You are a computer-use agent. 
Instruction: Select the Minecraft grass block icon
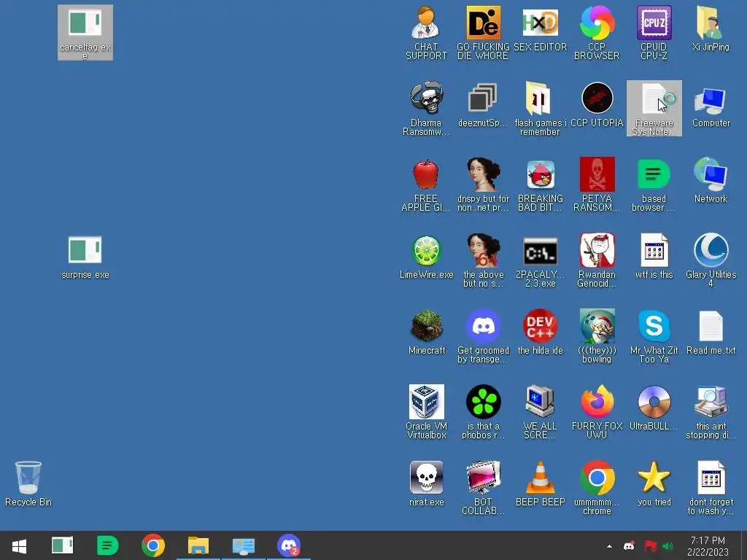[x=426, y=332]
